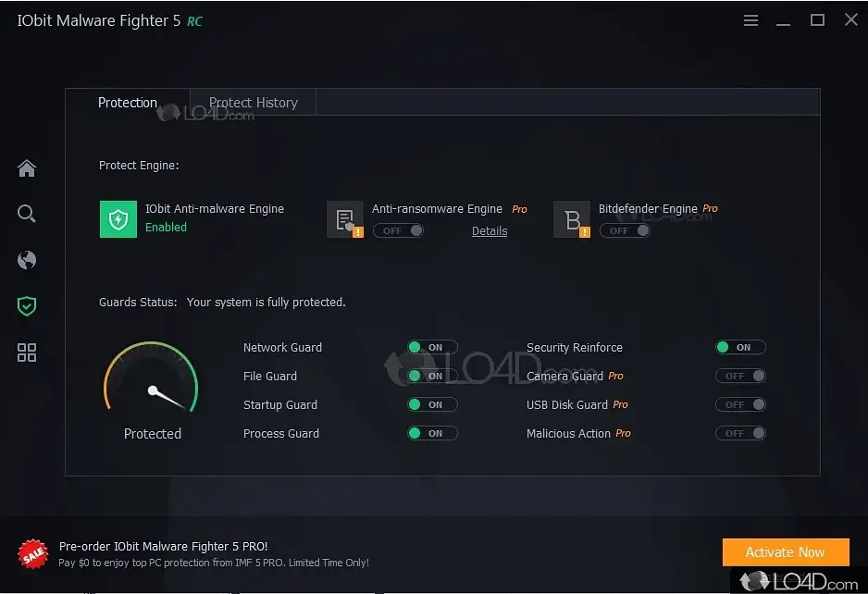Click the Pre-order IObit Malware Fighter 5 PRO text
Viewport: 868px width, 594px height.
[163, 547]
